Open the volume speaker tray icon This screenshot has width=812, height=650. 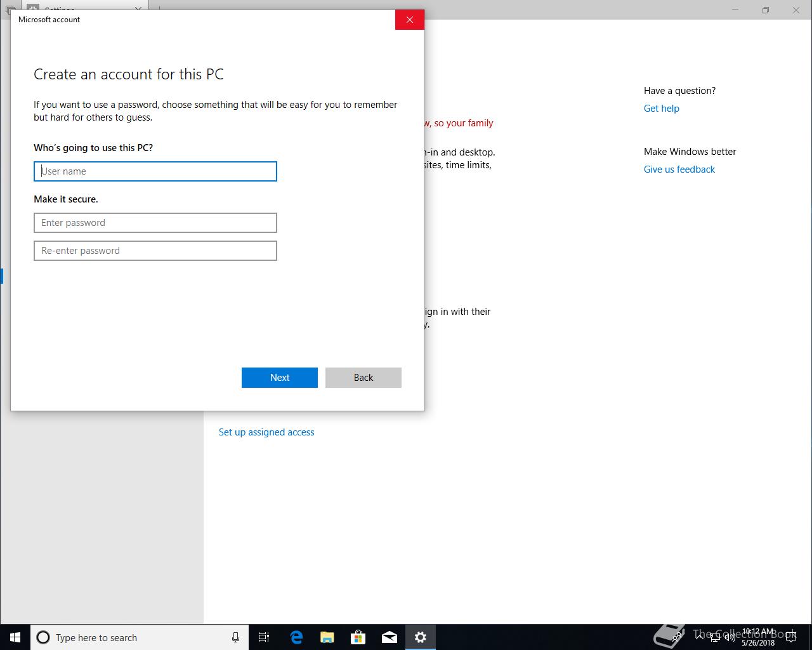click(x=730, y=637)
